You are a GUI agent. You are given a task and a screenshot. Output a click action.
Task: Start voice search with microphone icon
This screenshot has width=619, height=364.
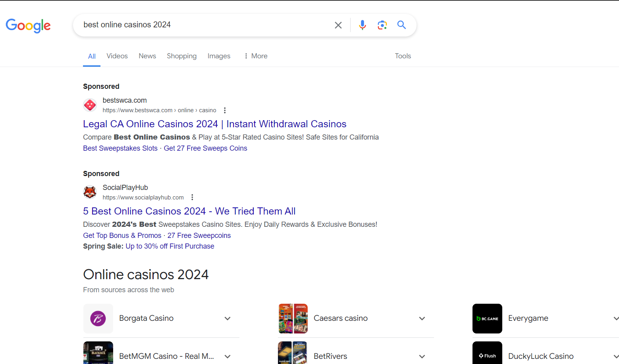point(363,25)
